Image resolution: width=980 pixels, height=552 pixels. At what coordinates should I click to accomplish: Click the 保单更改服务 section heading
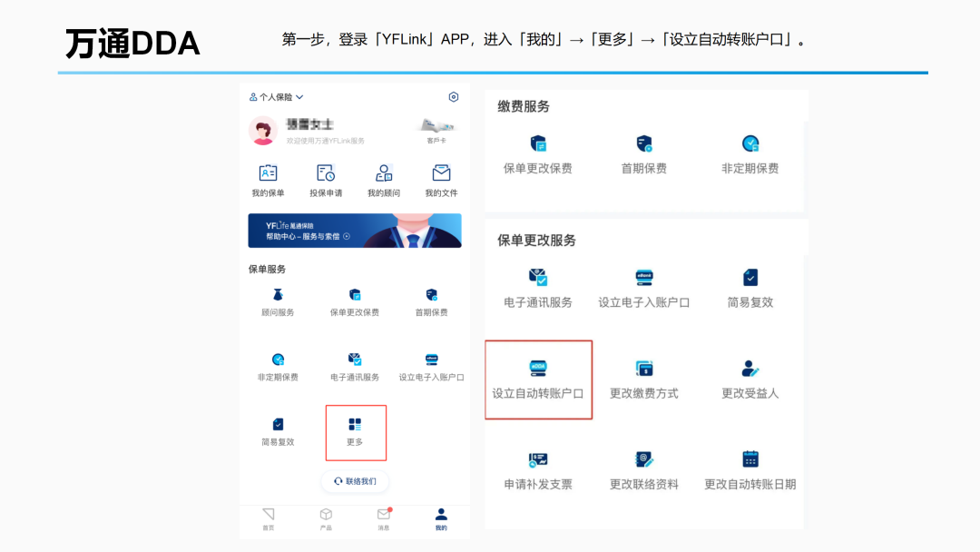pos(537,240)
